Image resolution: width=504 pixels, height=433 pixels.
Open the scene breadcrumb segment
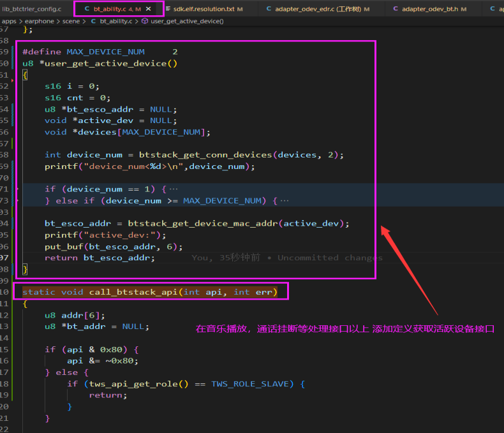71,21
